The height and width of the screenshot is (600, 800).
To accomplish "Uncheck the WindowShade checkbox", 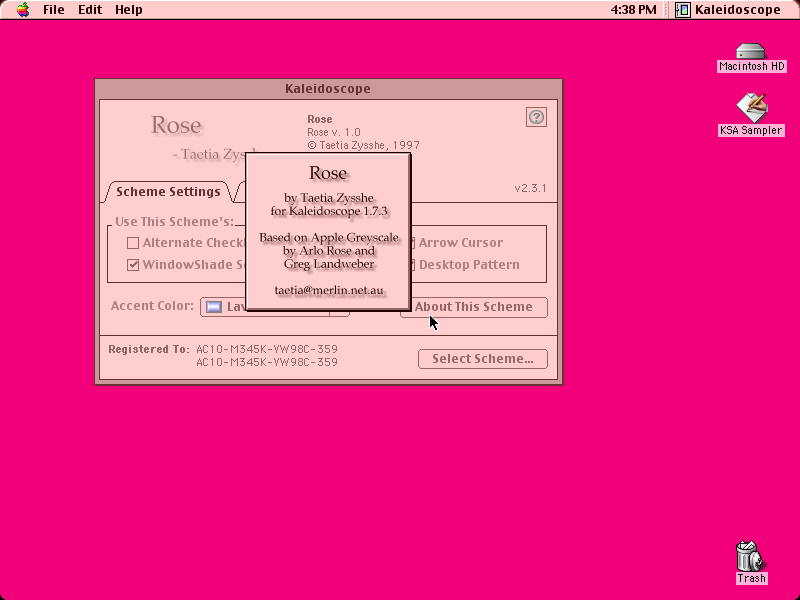I will (133, 265).
